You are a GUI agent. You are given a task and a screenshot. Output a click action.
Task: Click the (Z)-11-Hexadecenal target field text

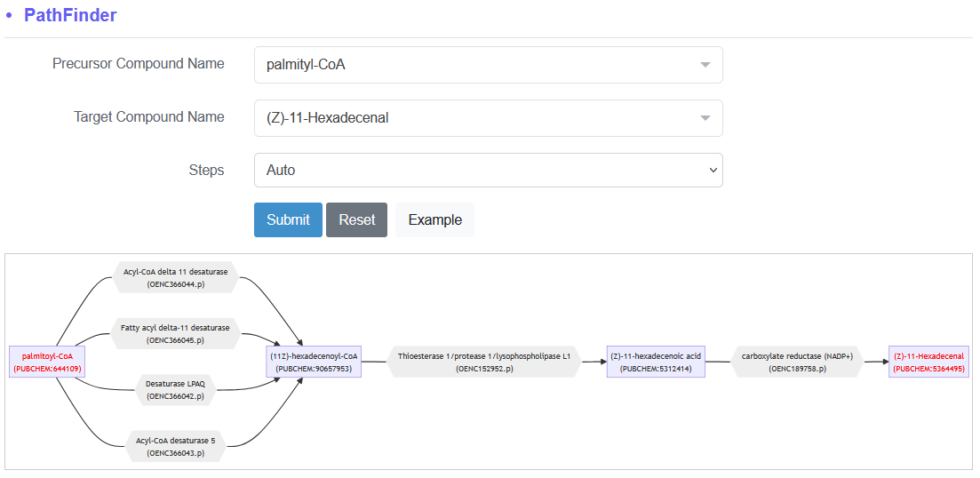tap(328, 117)
